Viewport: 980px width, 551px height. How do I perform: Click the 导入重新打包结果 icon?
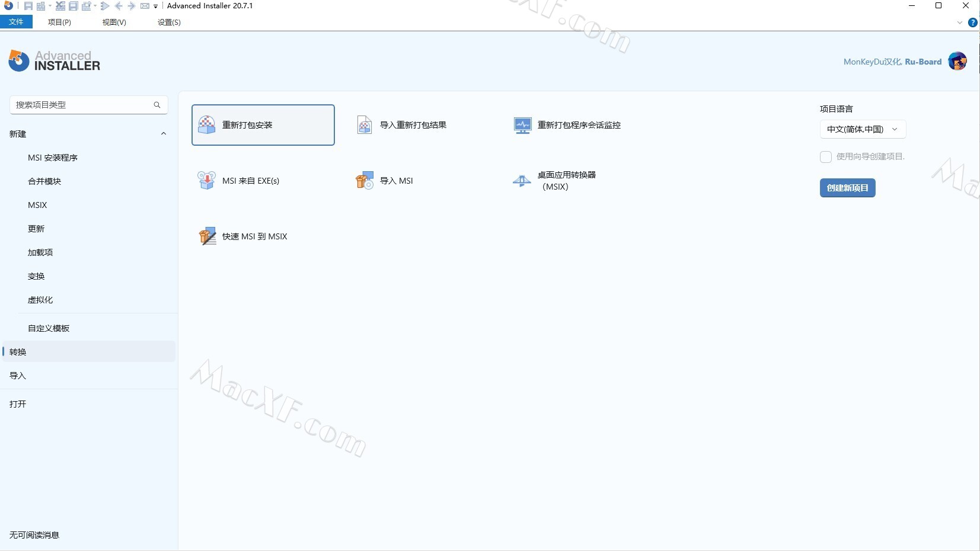(365, 125)
